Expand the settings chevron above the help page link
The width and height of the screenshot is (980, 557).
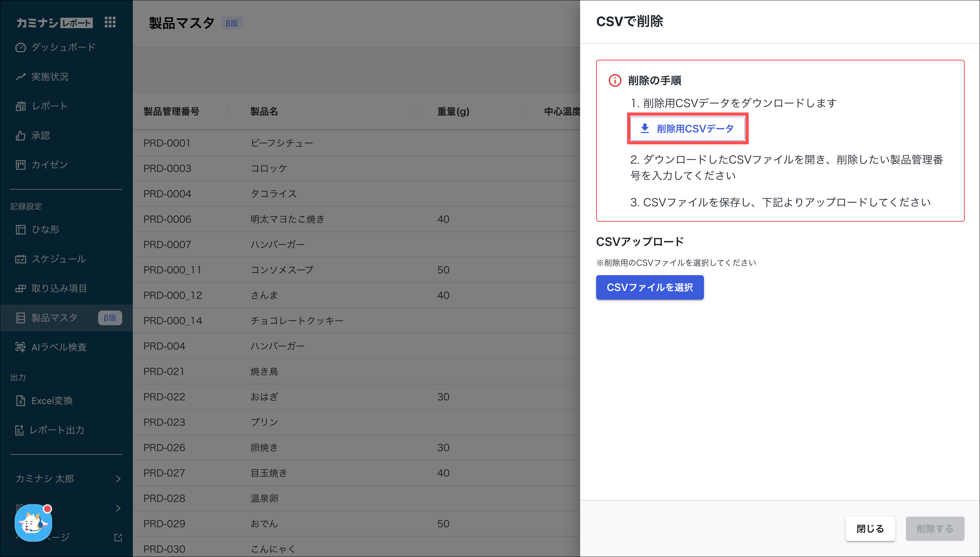tap(118, 508)
